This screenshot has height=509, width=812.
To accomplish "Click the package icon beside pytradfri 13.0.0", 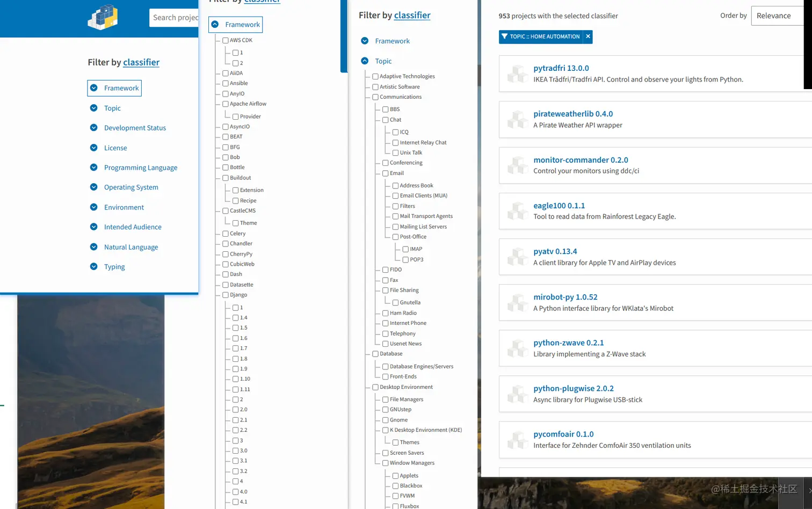I will click(518, 74).
